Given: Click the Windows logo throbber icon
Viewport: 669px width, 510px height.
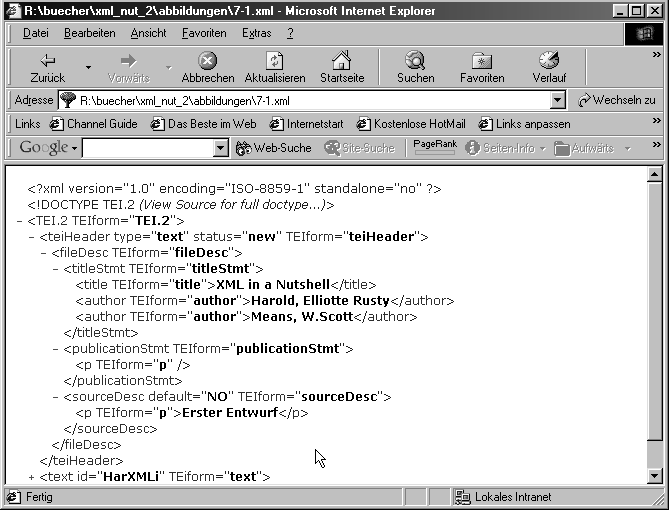Looking at the screenshot, I should 645,34.
